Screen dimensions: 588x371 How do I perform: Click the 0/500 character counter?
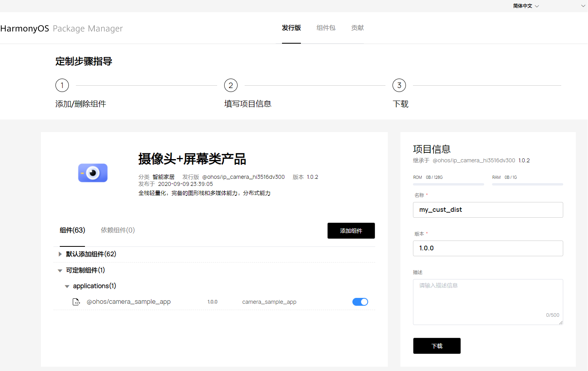(553, 315)
